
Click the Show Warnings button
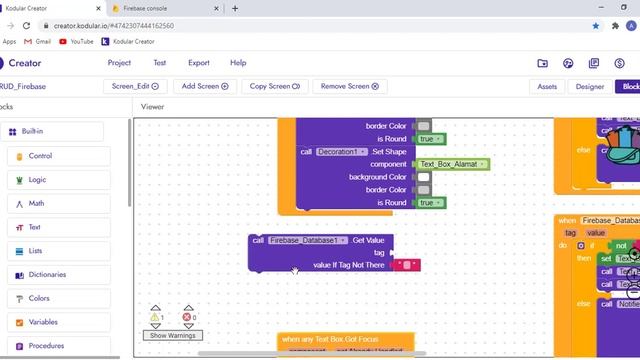[173, 336]
